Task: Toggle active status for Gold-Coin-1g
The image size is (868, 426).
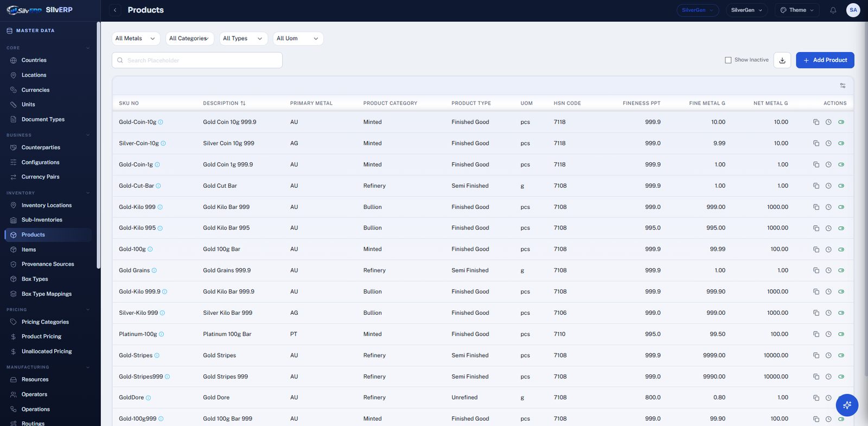Action: tap(841, 164)
